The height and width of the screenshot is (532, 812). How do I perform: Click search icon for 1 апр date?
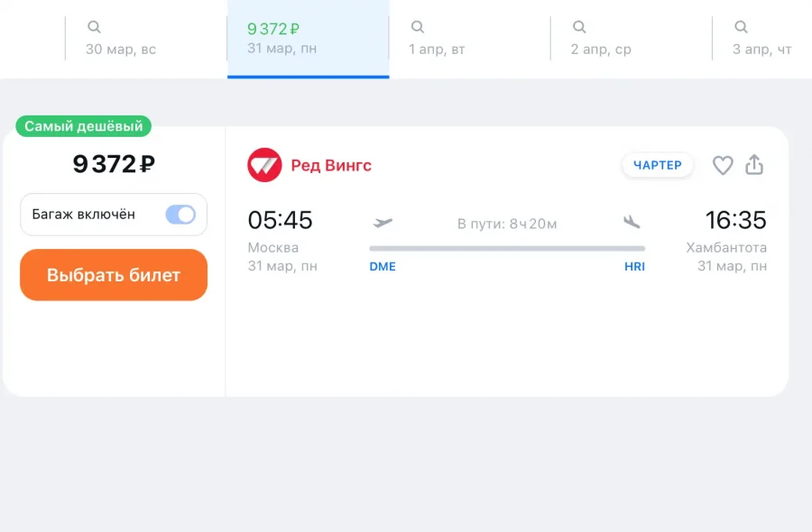click(418, 27)
